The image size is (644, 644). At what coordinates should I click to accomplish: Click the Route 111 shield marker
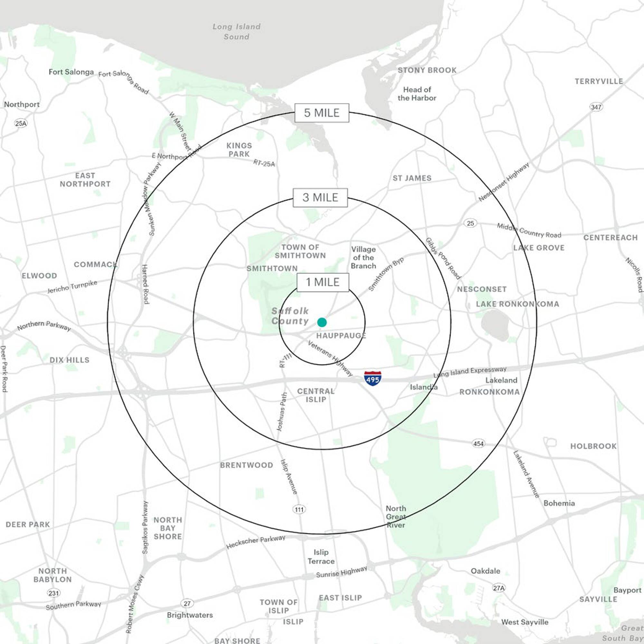(299, 509)
